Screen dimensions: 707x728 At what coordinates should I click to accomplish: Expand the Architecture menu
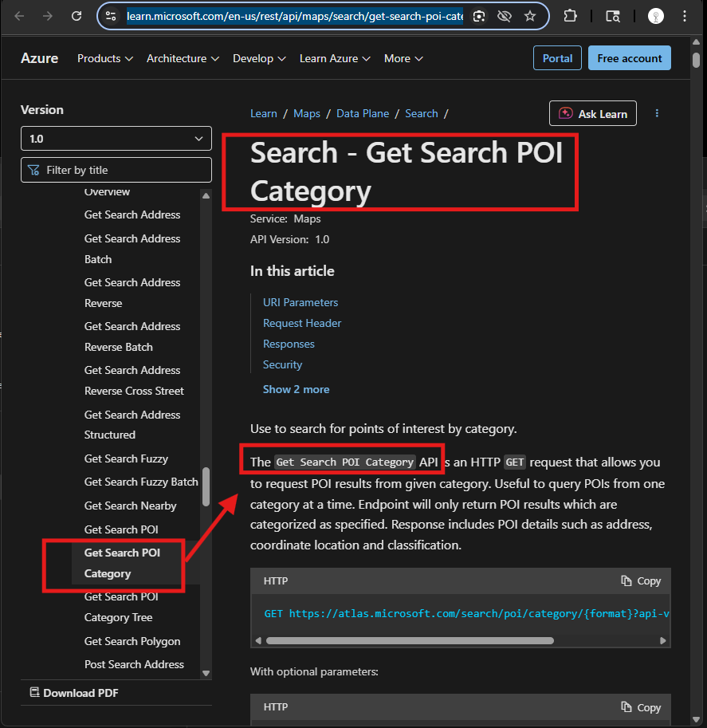(x=183, y=58)
